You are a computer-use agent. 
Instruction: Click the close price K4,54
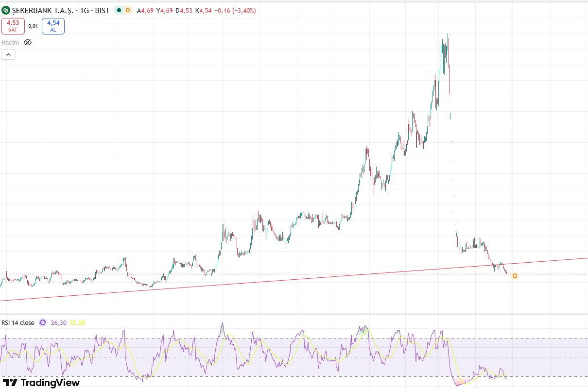click(203, 10)
